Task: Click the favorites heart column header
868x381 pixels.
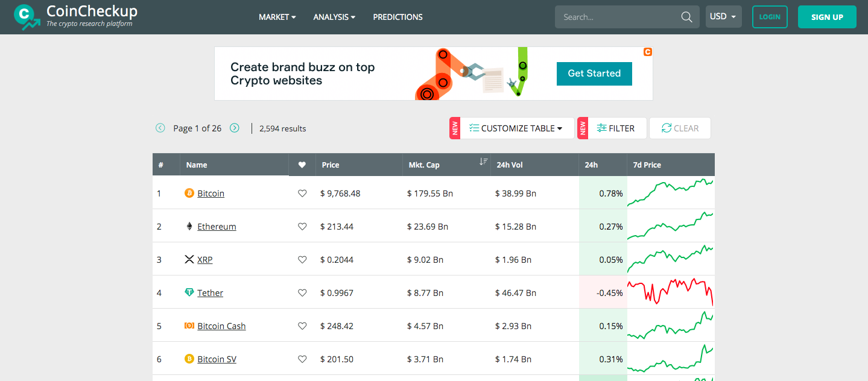Action: pos(302,165)
